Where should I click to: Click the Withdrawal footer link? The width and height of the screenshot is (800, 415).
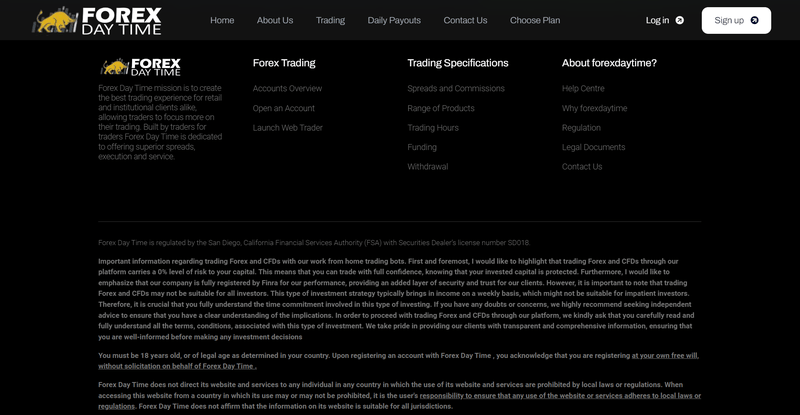click(428, 166)
